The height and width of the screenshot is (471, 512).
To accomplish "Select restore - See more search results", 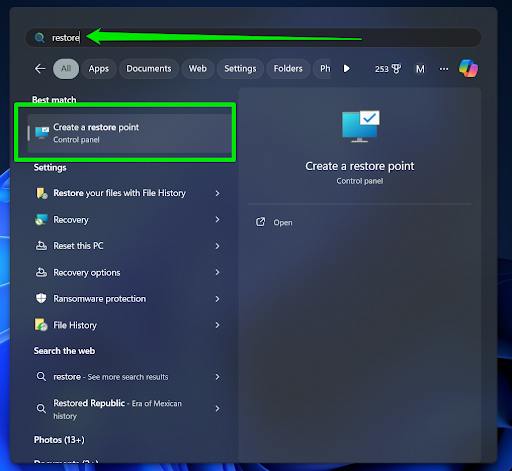I will (128, 377).
